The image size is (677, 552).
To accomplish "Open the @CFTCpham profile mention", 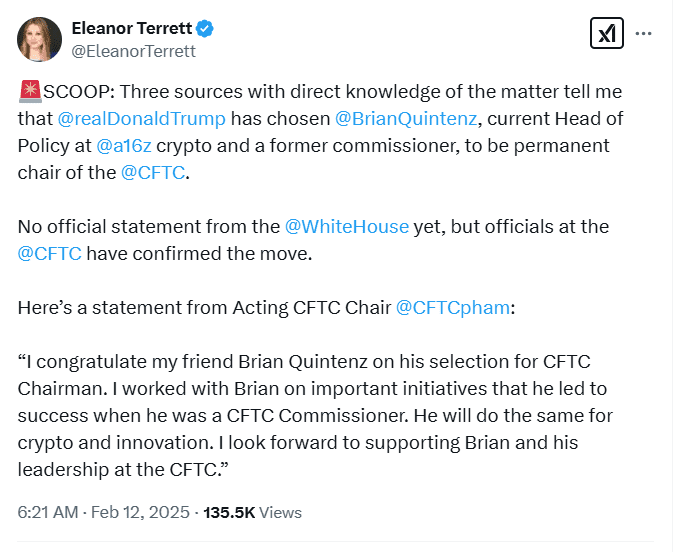I will [454, 308].
